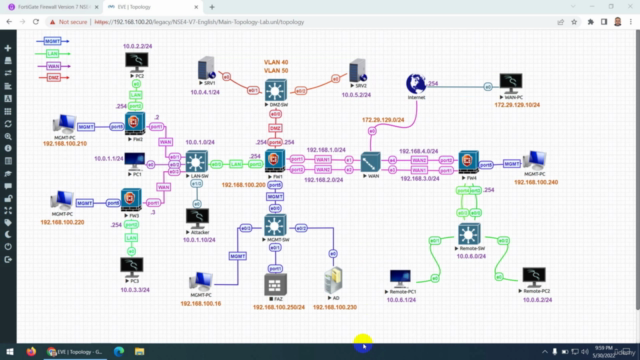640x360 pixels.
Task: Select the AD server node
Action: [x=333, y=281]
